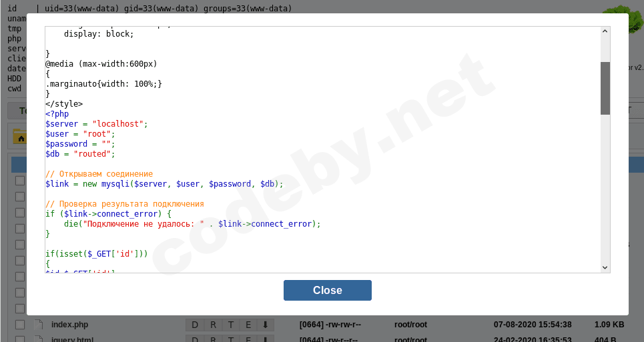Viewport: 644px width, 342px height.
Task: Click the D button for jquery.html
Action: click(195, 339)
